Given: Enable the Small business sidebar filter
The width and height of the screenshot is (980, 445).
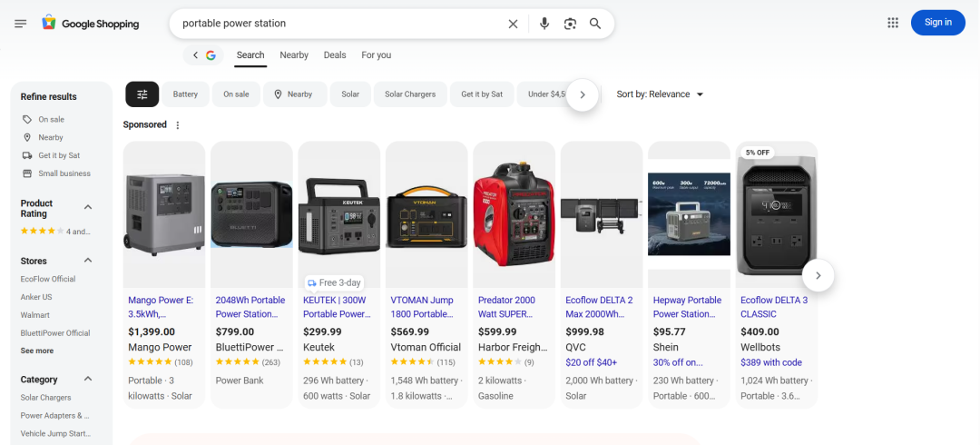Looking at the screenshot, I should pyautogui.click(x=64, y=173).
